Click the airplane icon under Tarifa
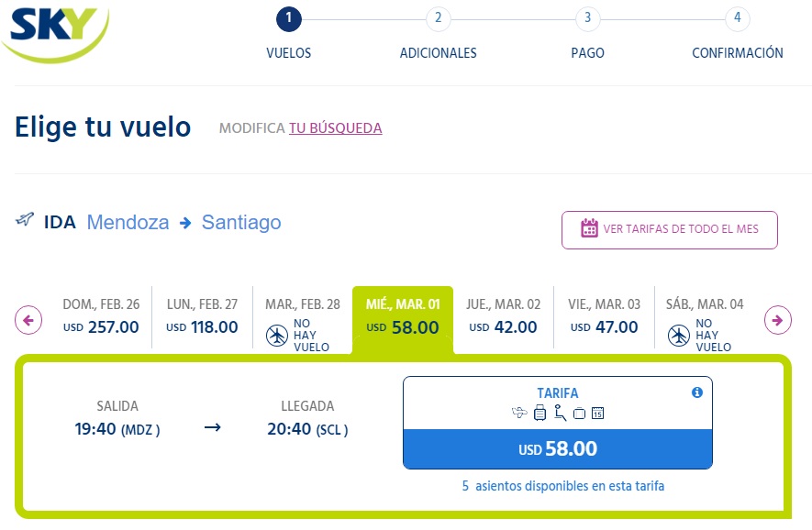This screenshot has width=812, height=530. 520,414
